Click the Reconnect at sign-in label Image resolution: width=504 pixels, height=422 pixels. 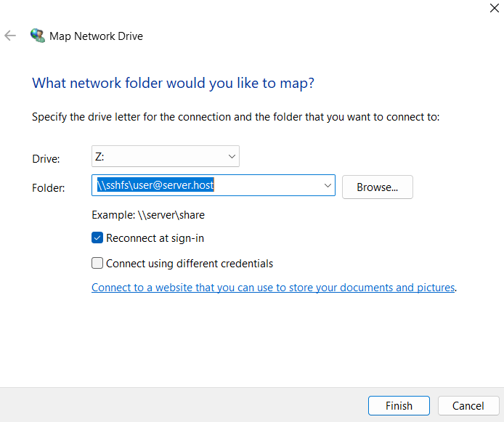coord(155,238)
